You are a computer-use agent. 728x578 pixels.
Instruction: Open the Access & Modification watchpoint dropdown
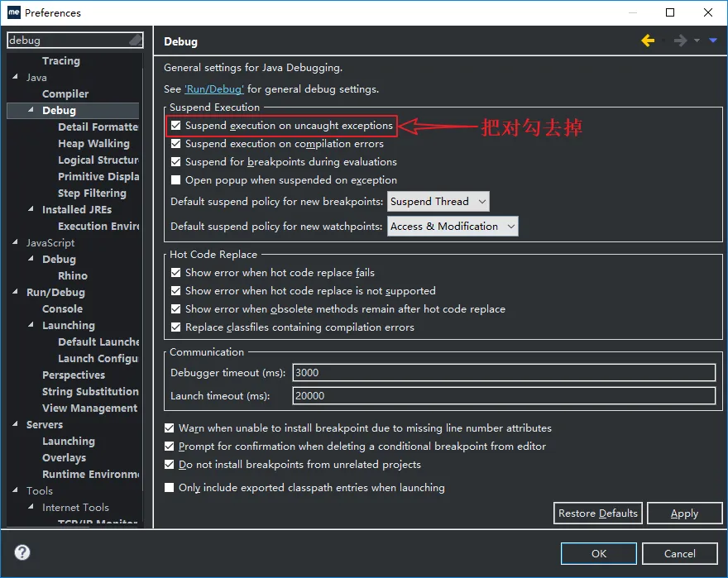(453, 226)
